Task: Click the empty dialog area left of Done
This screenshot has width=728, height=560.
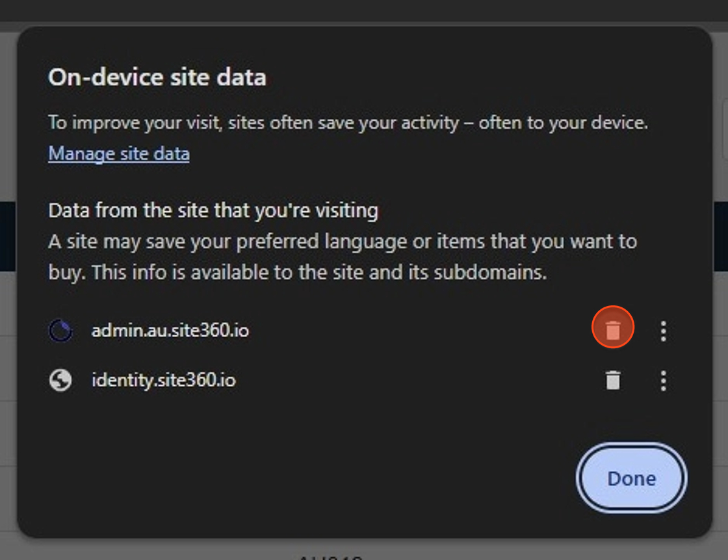Action: (297, 478)
